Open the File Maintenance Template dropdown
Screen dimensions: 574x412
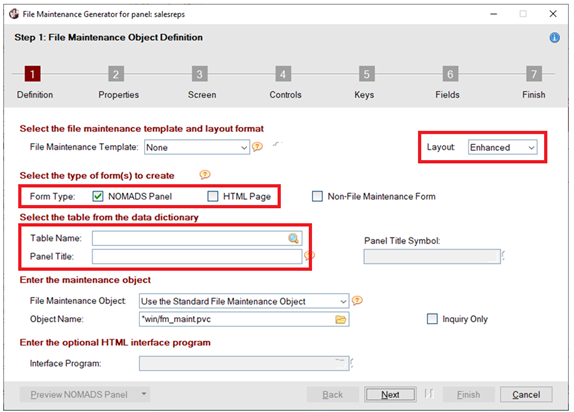point(197,147)
